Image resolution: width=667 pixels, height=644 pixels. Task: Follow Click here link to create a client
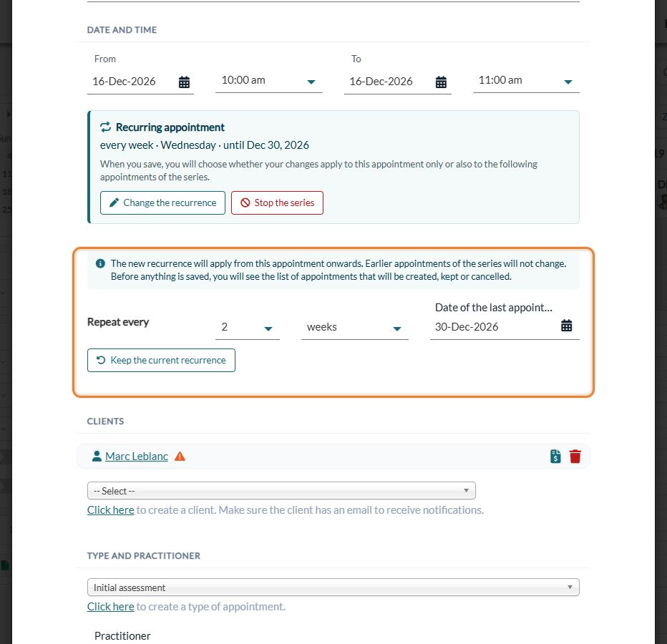(x=111, y=509)
